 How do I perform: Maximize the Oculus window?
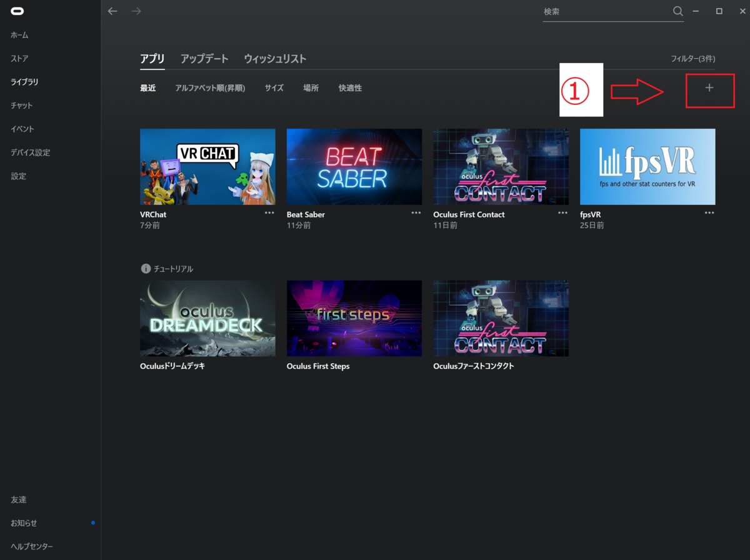pos(719,11)
